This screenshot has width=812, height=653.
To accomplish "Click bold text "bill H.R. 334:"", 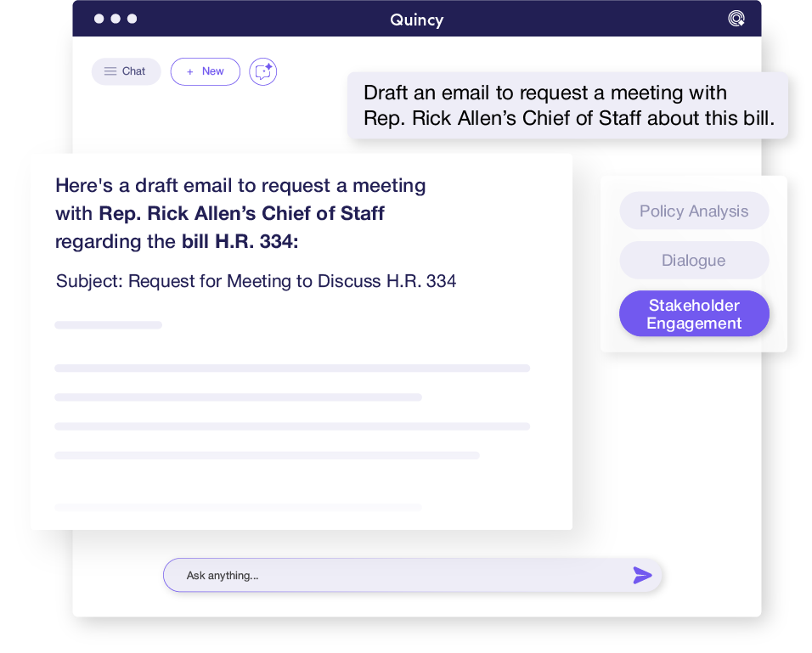I will pos(240,241).
